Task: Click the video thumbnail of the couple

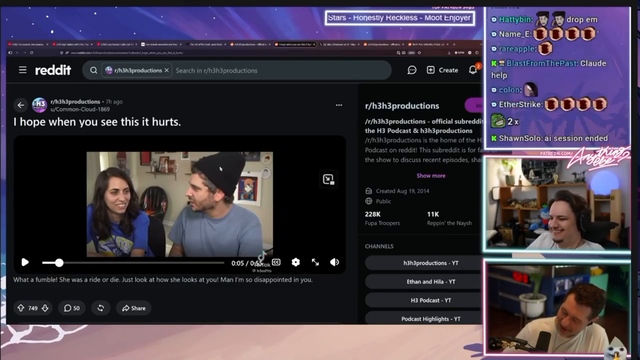Action: tap(180, 204)
